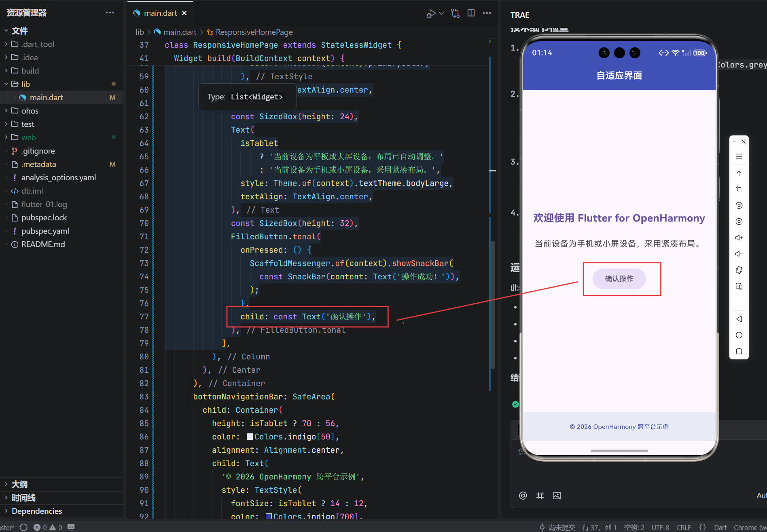Click the emulator back triangle button
Image resolution: width=767 pixels, height=532 pixels.
click(739, 319)
